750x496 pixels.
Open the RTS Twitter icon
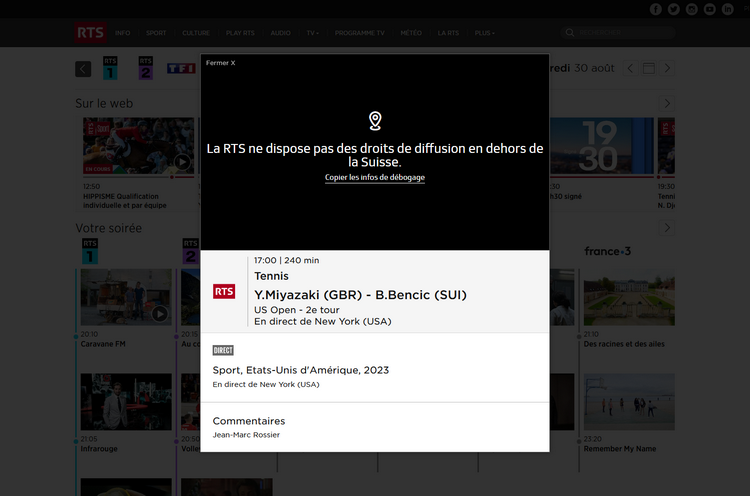click(x=673, y=9)
